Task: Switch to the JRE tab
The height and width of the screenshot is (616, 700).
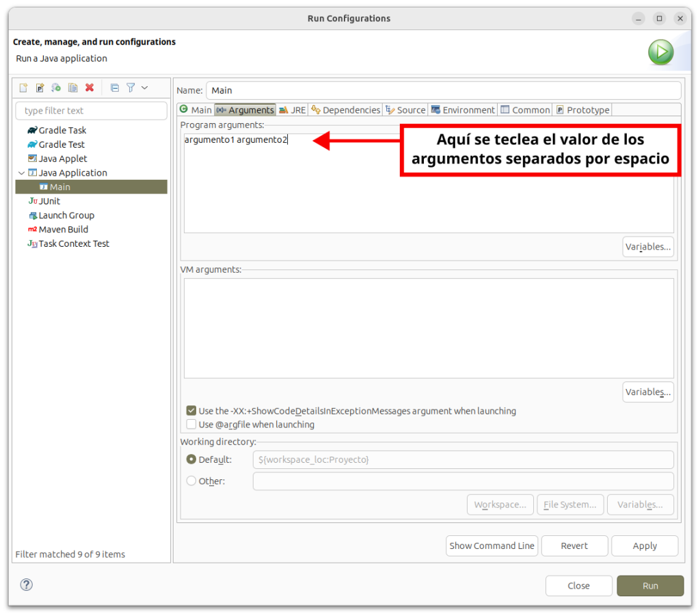Action: (293, 110)
